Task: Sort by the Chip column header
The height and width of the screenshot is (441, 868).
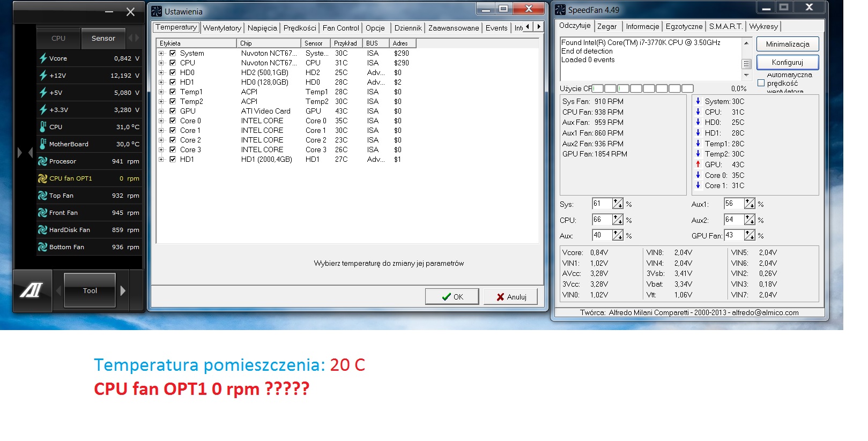Action: 269,43
